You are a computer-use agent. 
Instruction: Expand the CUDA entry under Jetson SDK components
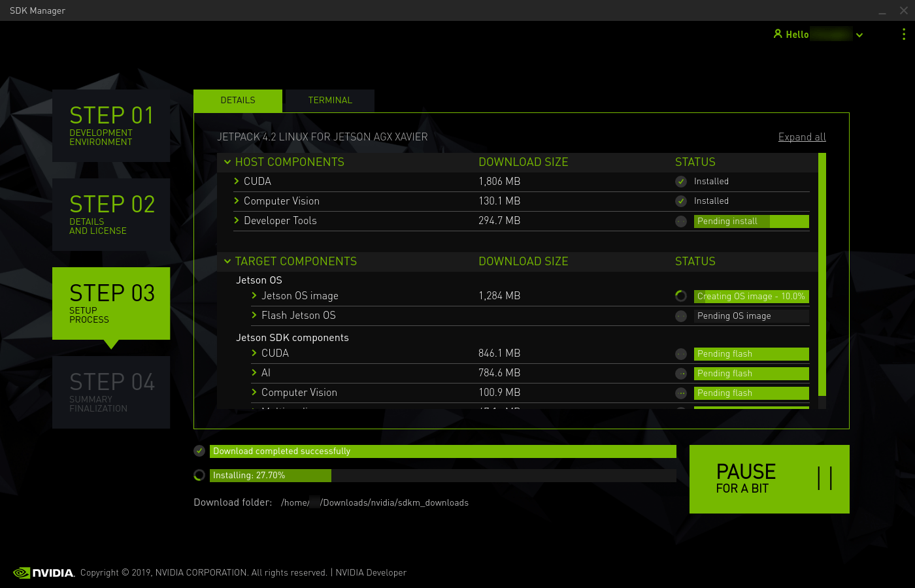[254, 353]
